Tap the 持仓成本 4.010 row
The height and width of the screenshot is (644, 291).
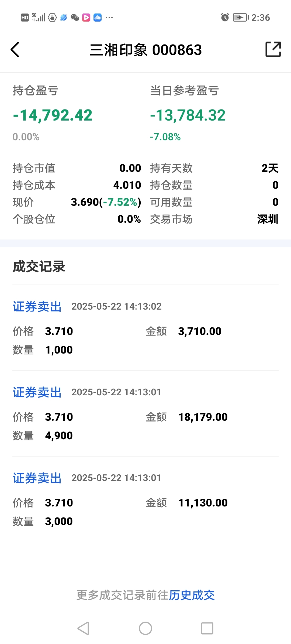point(77,185)
